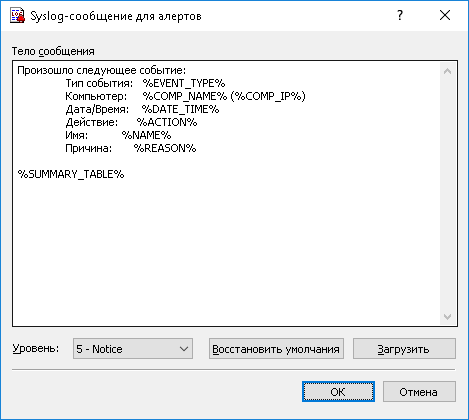Click the question mark help button
This screenshot has height=420, width=469.
(400, 15)
